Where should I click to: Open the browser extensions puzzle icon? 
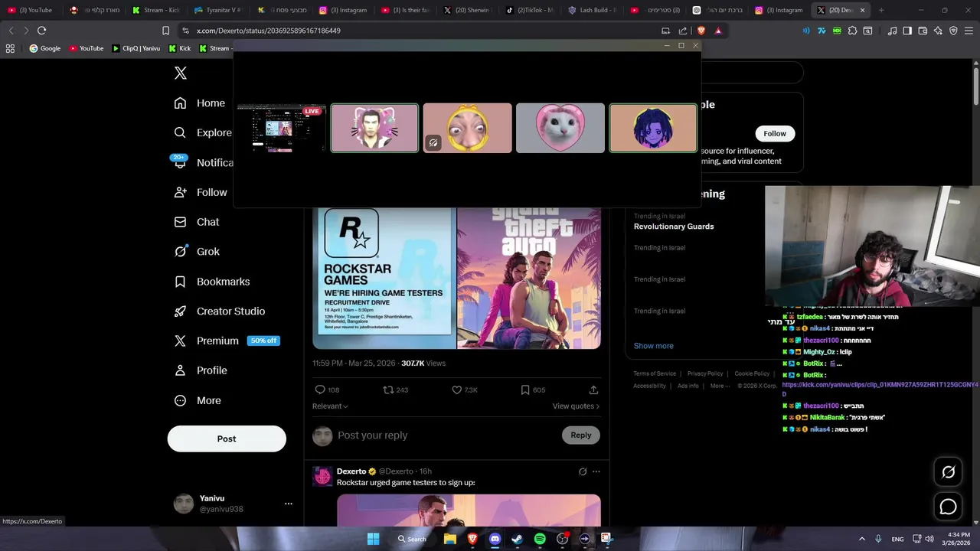(852, 31)
